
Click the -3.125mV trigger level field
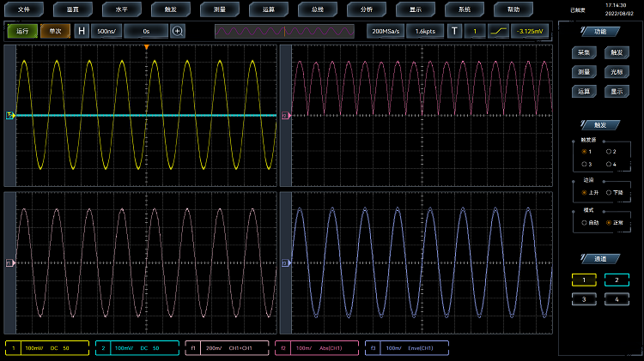tap(531, 31)
